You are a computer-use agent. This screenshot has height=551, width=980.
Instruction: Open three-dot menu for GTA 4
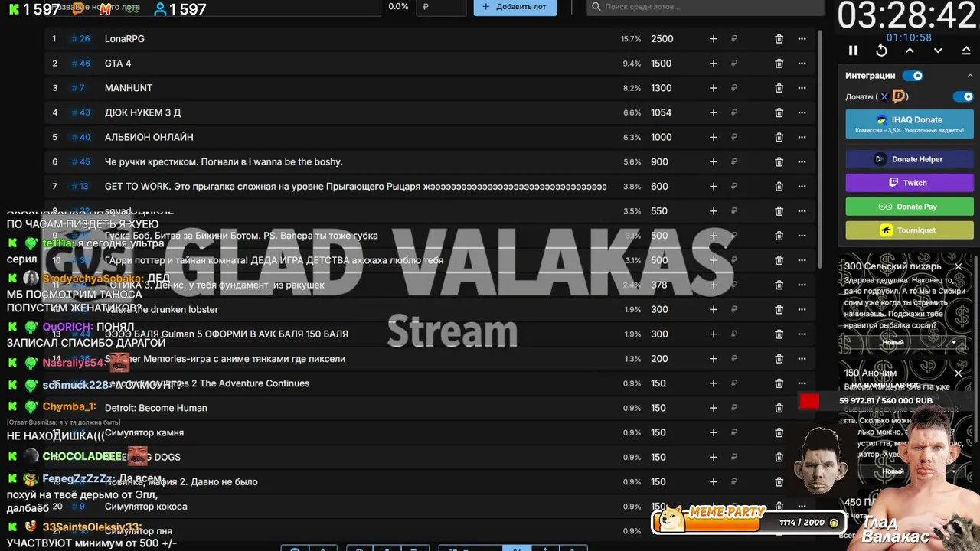(802, 64)
